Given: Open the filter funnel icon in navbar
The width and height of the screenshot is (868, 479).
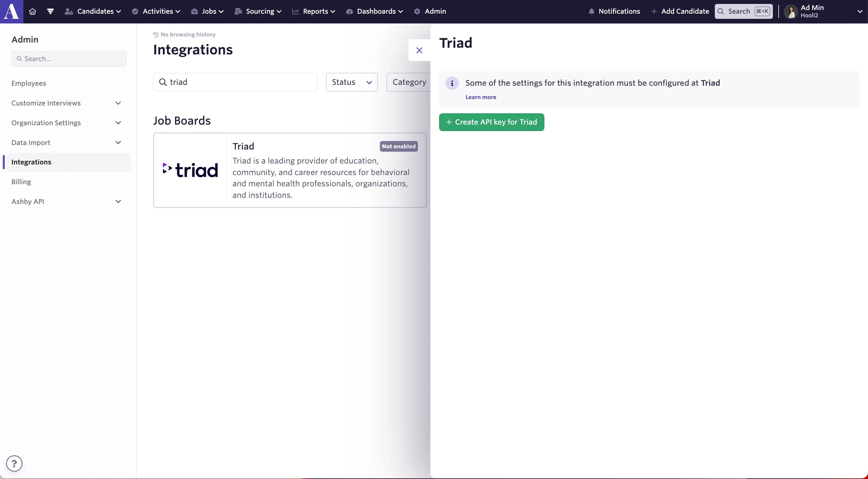Looking at the screenshot, I should pyautogui.click(x=50, y=12).
